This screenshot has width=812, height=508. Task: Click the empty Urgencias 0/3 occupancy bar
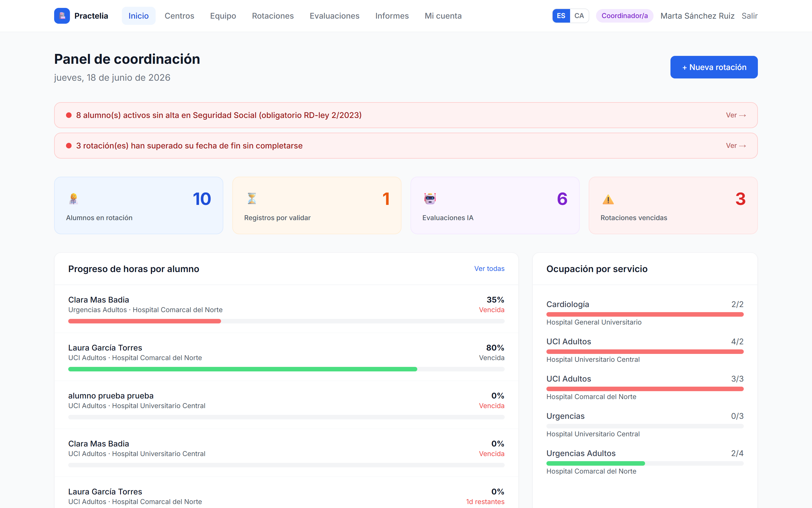click(645, 426)
